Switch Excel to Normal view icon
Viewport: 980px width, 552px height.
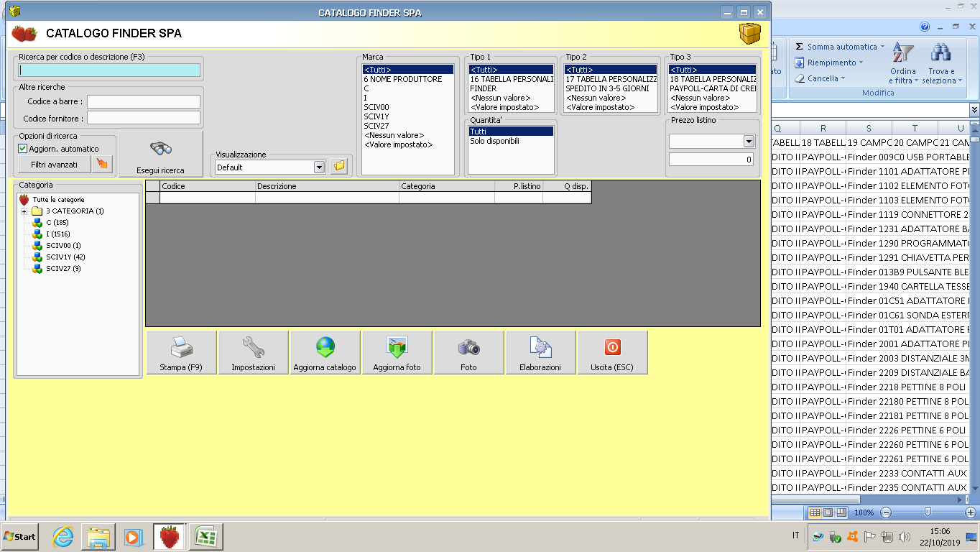814,512
